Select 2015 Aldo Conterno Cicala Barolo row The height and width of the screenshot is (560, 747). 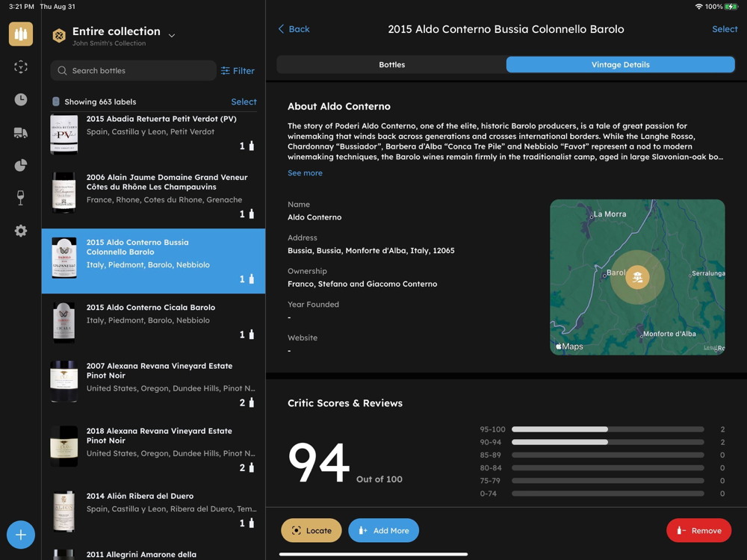(153, 323)
